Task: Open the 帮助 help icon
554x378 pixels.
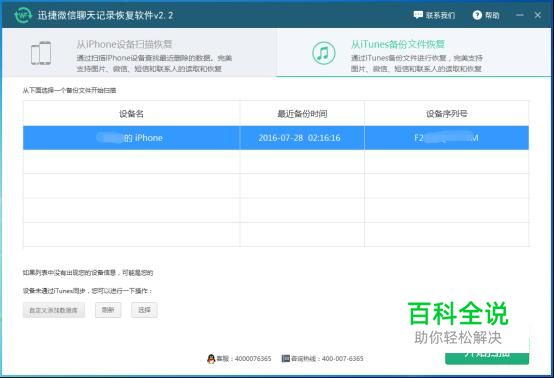Action: pyautogui.click(x=477, y=15)
